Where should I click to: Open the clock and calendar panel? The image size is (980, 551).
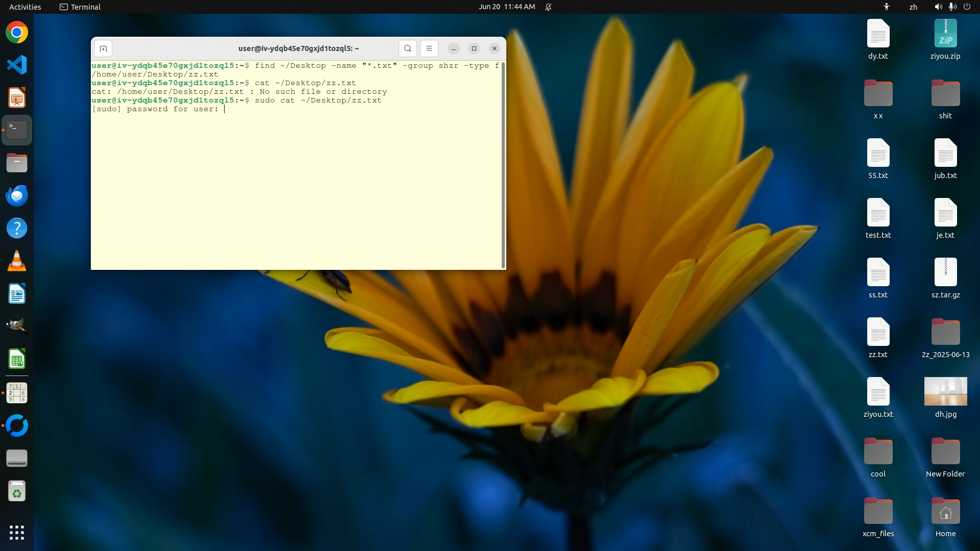[506, 7]
